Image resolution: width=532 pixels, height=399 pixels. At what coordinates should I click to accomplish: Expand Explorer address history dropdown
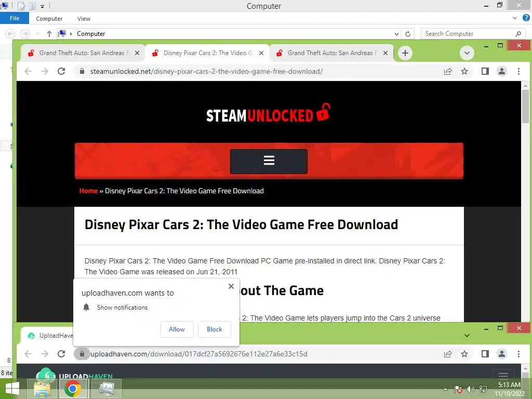pyautogui.click(x=396, y=34)
